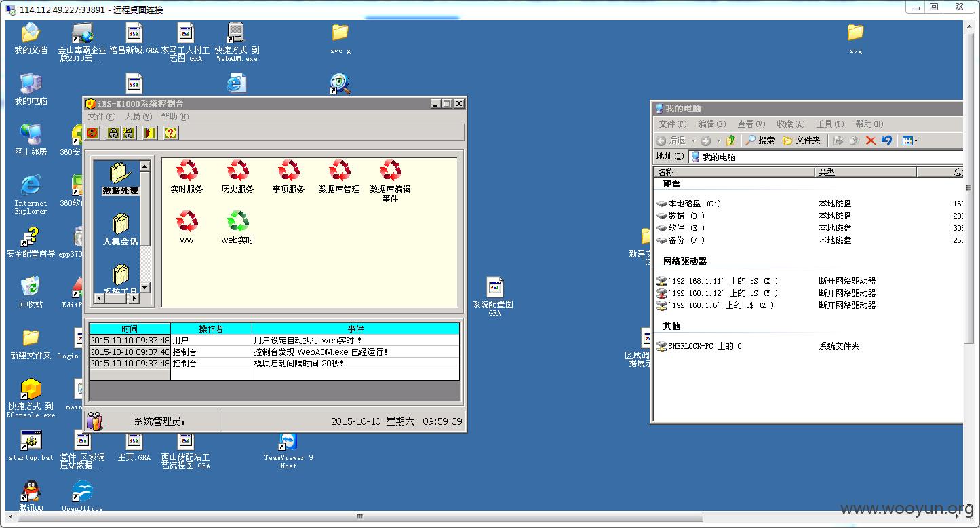
Task: Open the view mode dropdown in 我的电脑
Action: (x=916, y=140)
